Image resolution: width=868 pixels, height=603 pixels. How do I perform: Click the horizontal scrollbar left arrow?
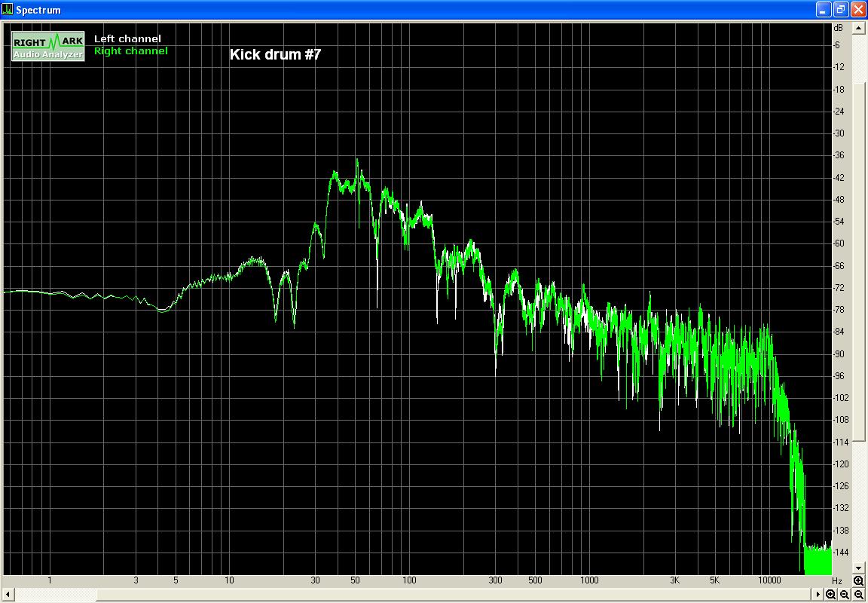[x=8, y=594]
